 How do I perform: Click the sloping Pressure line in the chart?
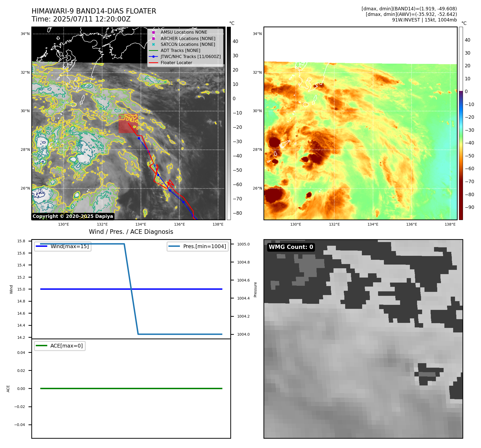[x=131, y=289]
